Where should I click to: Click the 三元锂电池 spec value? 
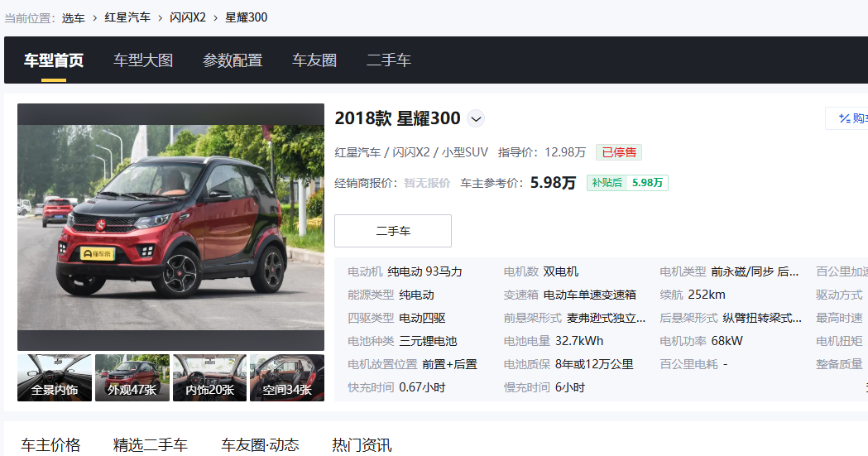(x=428, y=342)
